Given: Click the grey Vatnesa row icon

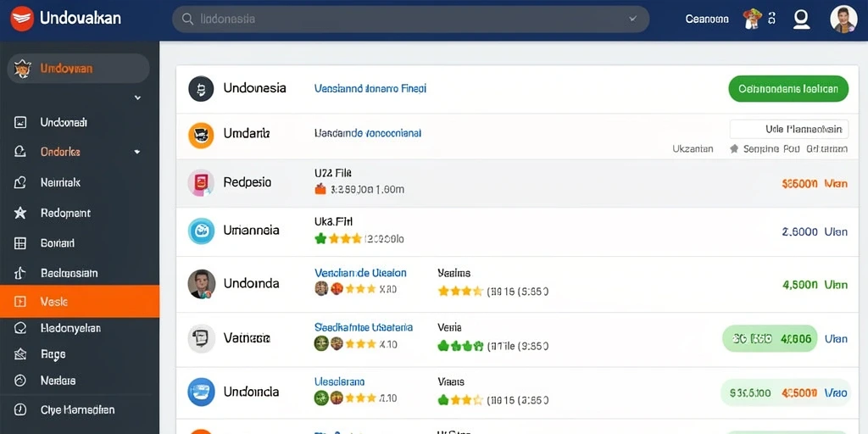Looking at the screenshot, I should pyautogui.click(x=201, y=338).
